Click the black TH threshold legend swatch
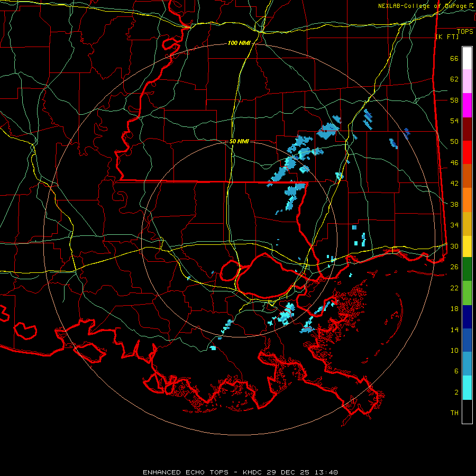Screen dimensions: 476x476 point(467,411)
